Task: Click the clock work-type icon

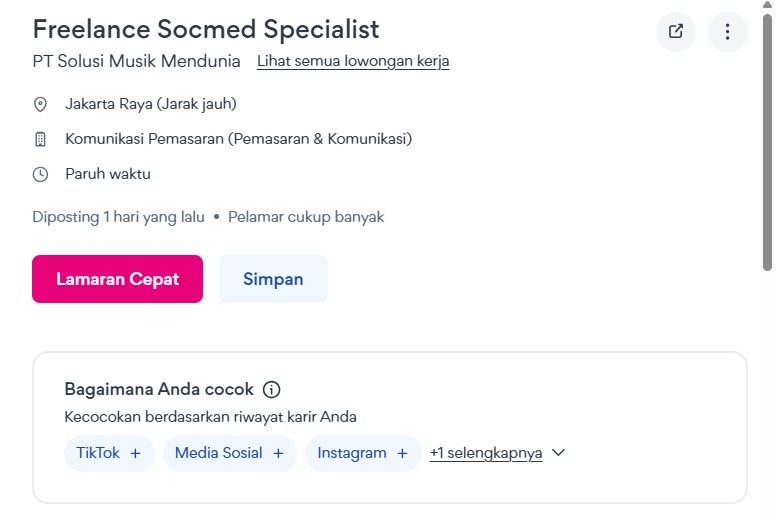Action: pos(41,174)
